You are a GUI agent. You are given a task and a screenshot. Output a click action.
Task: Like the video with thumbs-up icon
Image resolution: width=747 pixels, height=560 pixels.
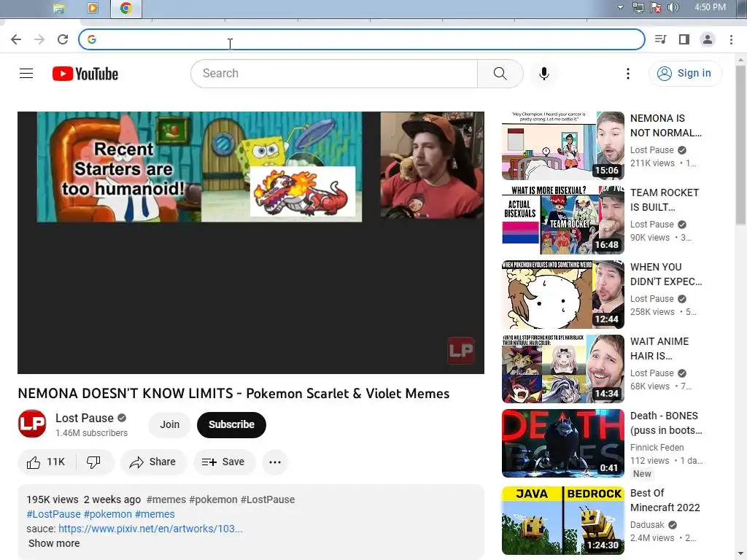point(46,462)
